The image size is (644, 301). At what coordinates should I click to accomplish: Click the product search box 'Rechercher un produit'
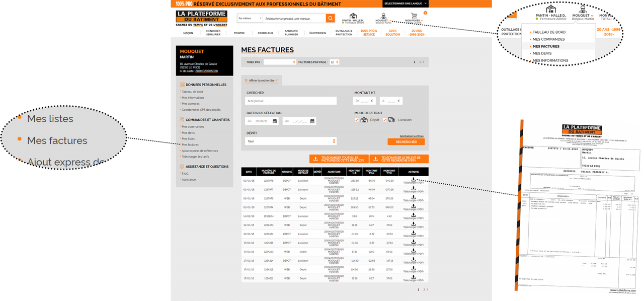click(x=294, y=19)
